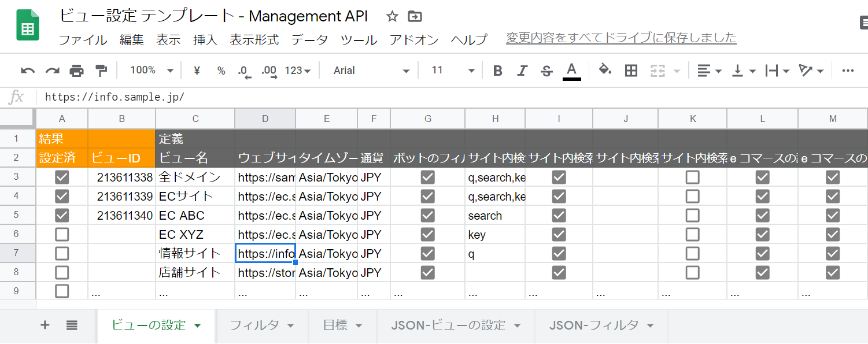Check 設定済 for the 店舗サイト row
868x344 pixels.
point(62,272)
